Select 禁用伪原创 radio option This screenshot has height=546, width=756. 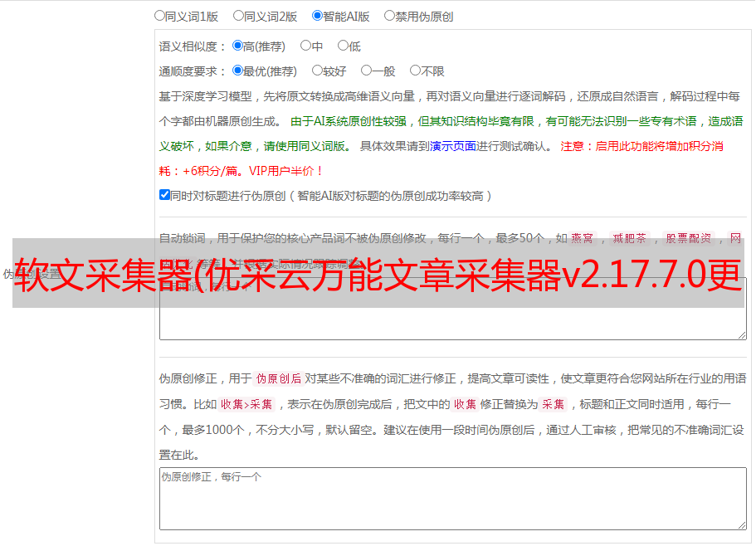(389, 16)
